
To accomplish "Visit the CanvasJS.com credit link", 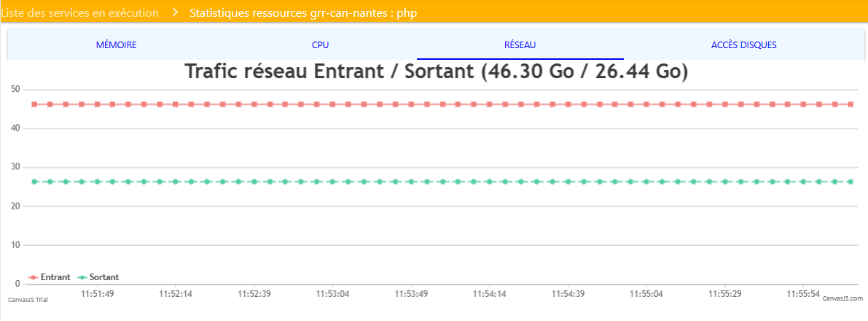I will [842, 298].
